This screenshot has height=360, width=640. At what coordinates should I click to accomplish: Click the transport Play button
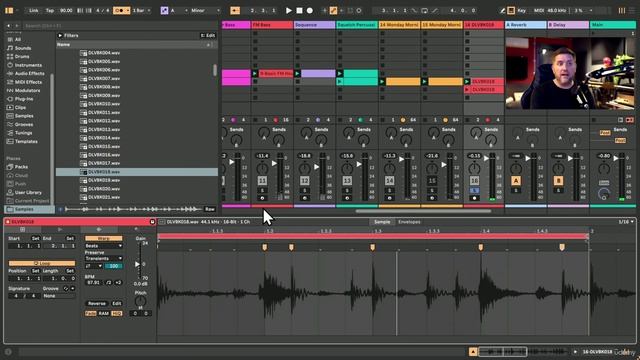pos(289,10)
